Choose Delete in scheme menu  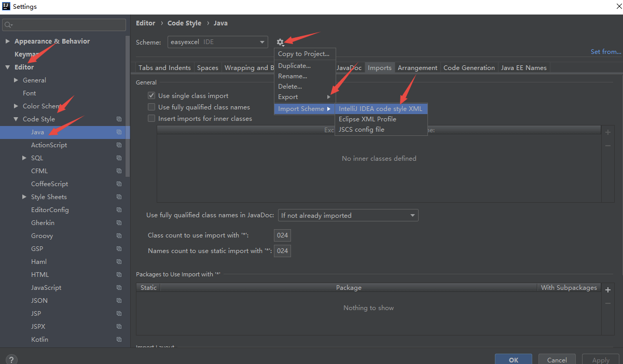(304, 87)
